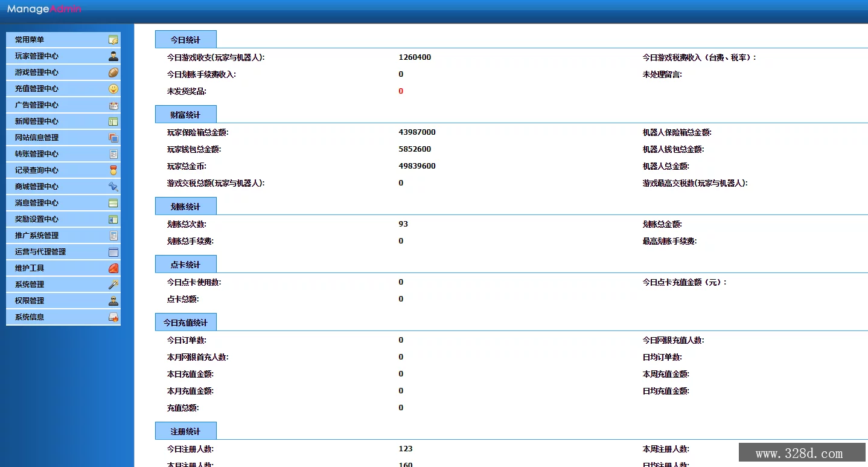Click the user avatar icon beside 玩家管理中心
The height and width of the screenshot is (467, 868).
(113, 56)
